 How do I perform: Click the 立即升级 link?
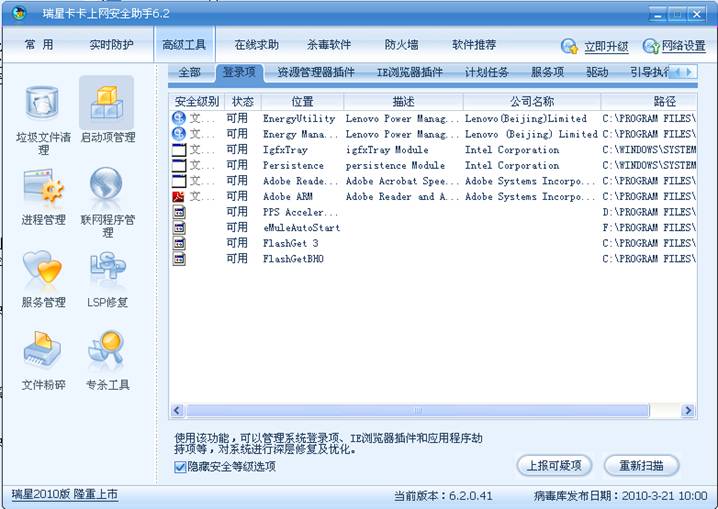[x=606, y=47]
